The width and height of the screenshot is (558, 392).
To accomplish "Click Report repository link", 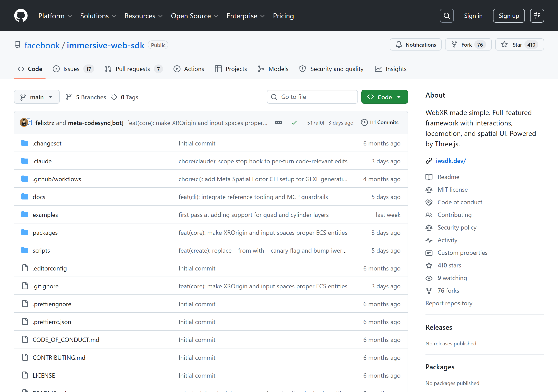I will [449, 303].
